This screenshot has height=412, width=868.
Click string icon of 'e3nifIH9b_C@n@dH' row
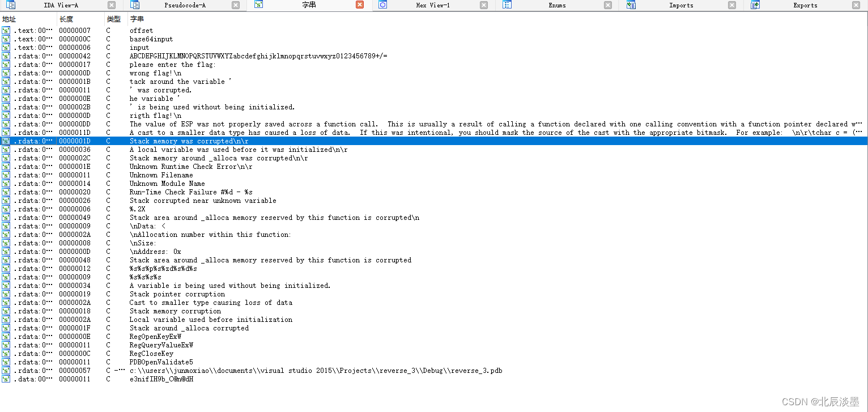click(x=6, y=379)
